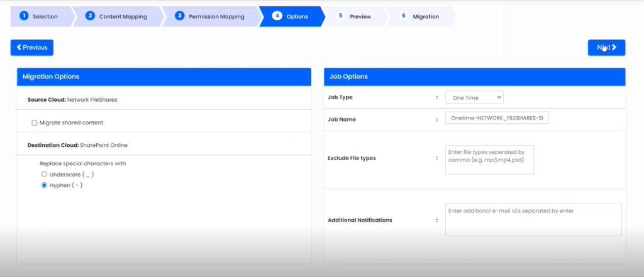The image size is (644, 277).
Task: Click Source Cloud: Network FileShares text
Action: (72, 100)
